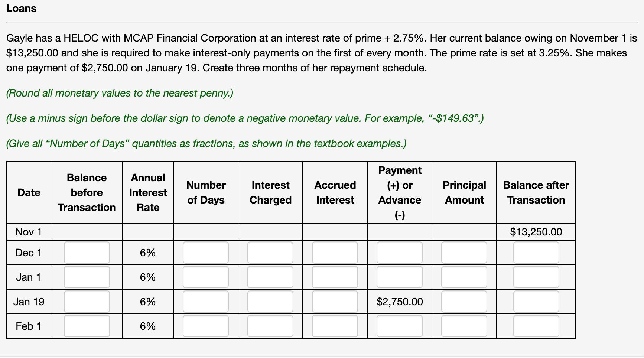The width and height of the screenshot is (644, 358).
Task: Click the Interest Charged field for Dec 1
Action: point(270,253)
